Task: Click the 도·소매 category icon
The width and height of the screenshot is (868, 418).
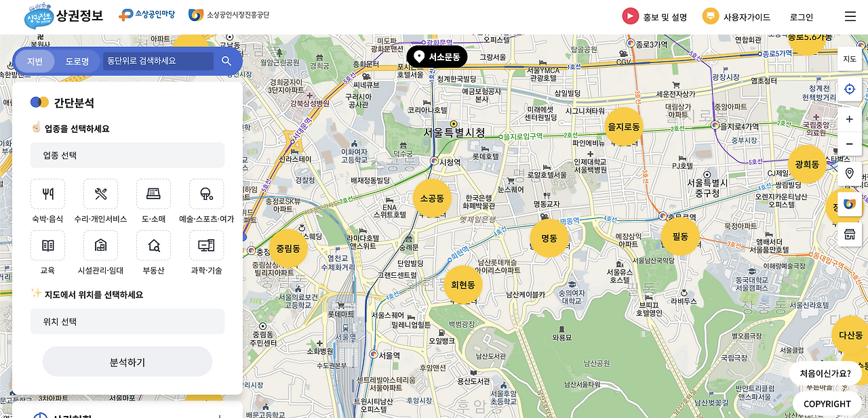Action: coord(153,195)
